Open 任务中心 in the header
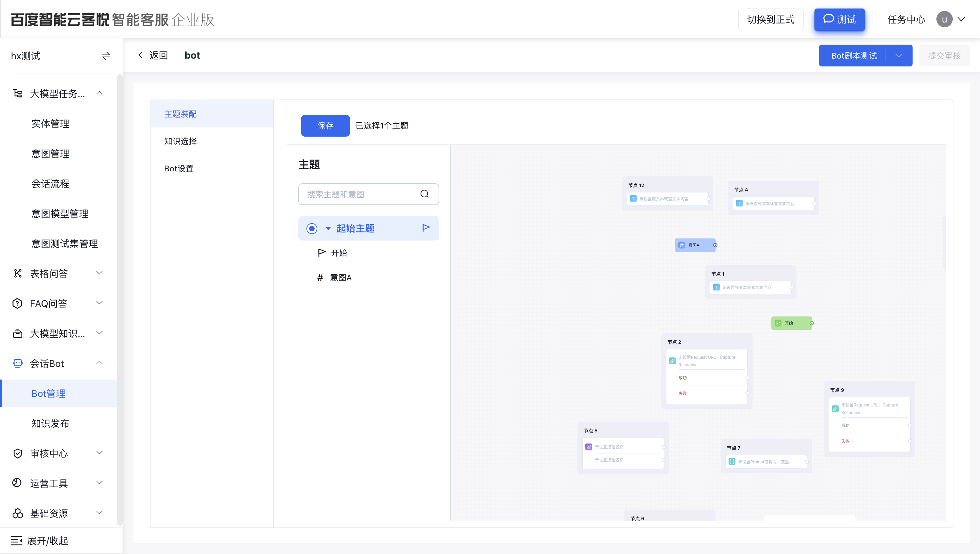980x554 pixels. (x=906, y=19)
